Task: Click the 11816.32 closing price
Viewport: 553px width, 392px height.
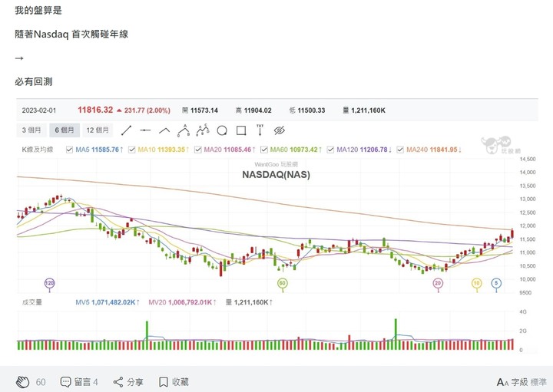Action: [x=95, y=110]
